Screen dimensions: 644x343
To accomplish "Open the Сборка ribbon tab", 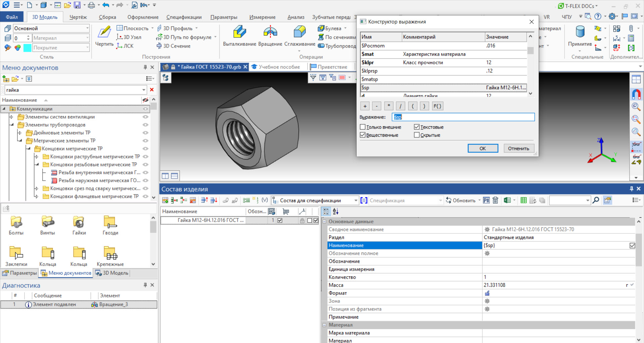I will point(107,17).
